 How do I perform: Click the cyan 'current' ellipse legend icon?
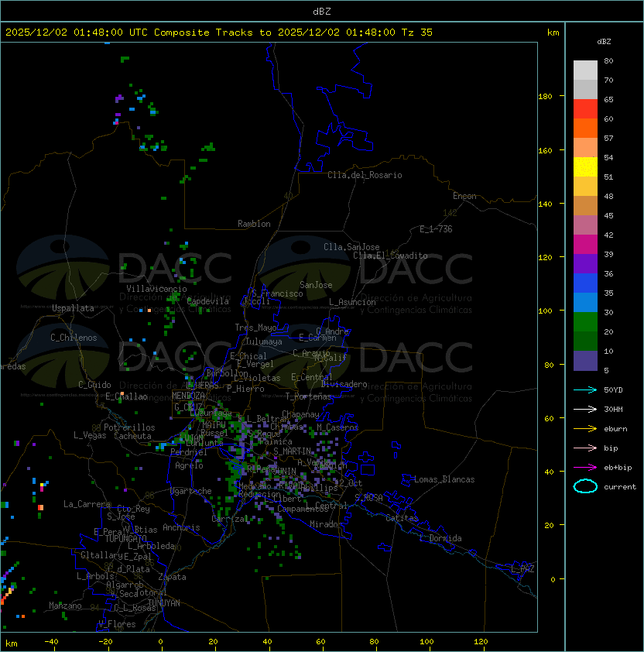tap(585, 486)
